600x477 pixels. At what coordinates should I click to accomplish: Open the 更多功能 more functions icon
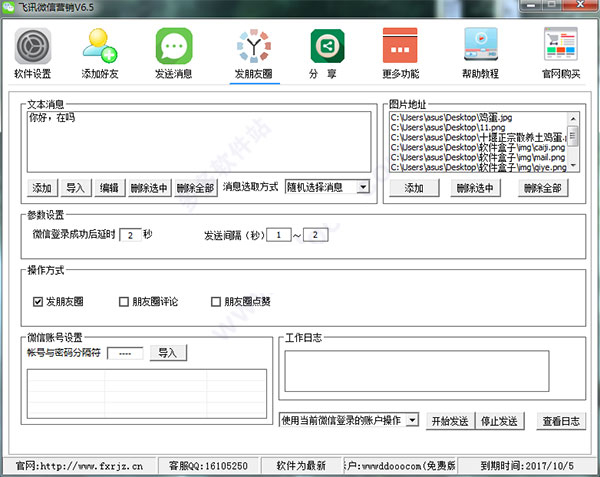400,45
